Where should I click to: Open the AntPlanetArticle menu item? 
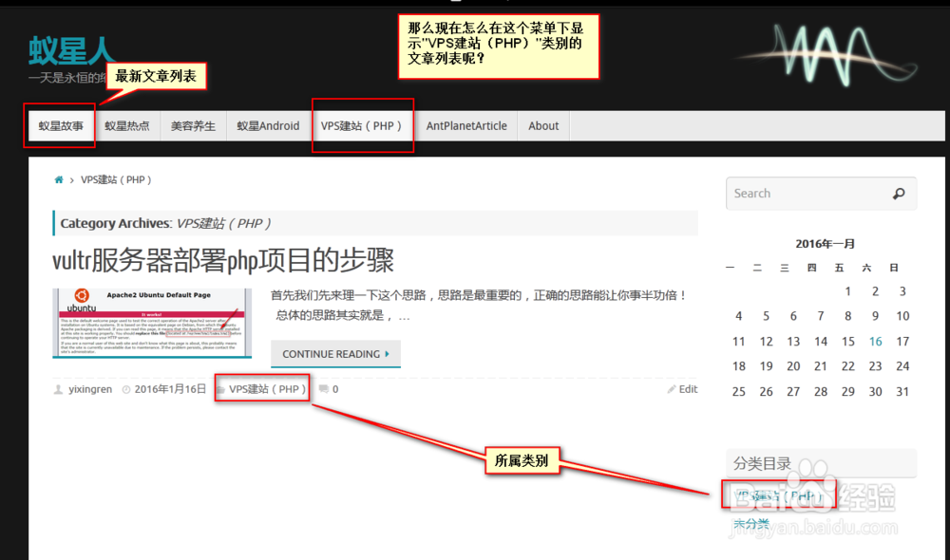[x=466, y=125]
